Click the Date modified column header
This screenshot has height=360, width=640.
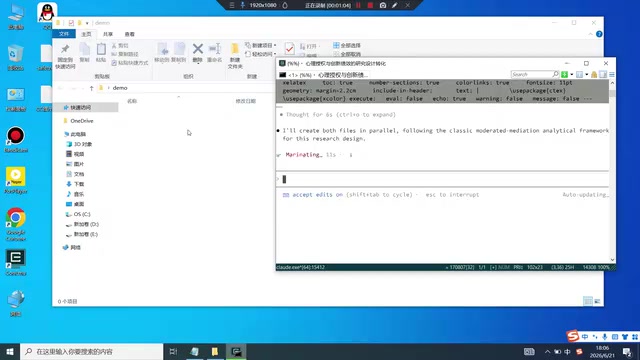(245, 101)
